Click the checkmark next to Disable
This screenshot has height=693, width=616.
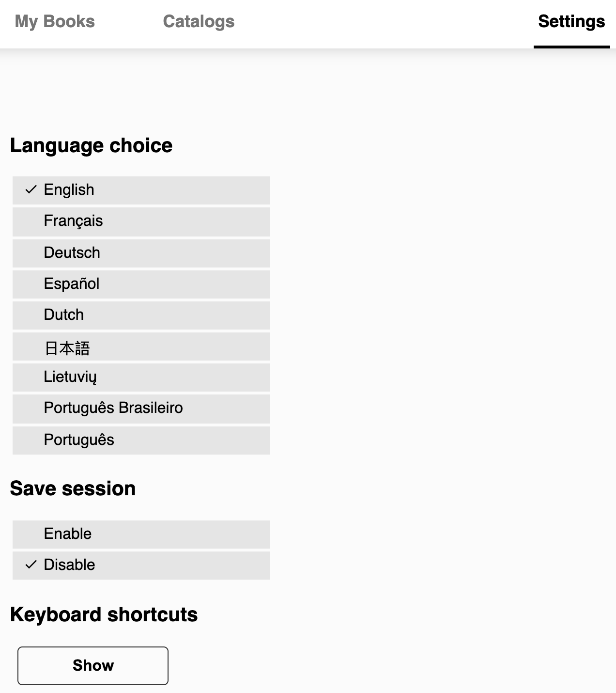click(x=31, y=564)
